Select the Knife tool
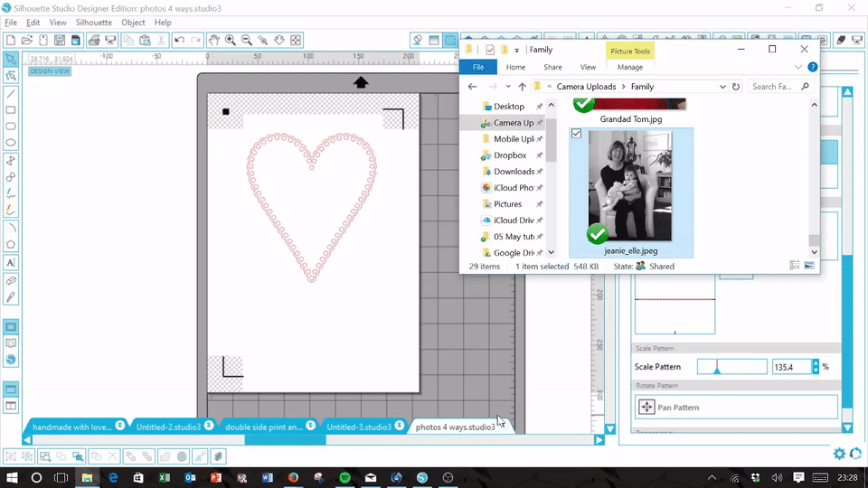868x488 pixels. (x=11, y=297)
